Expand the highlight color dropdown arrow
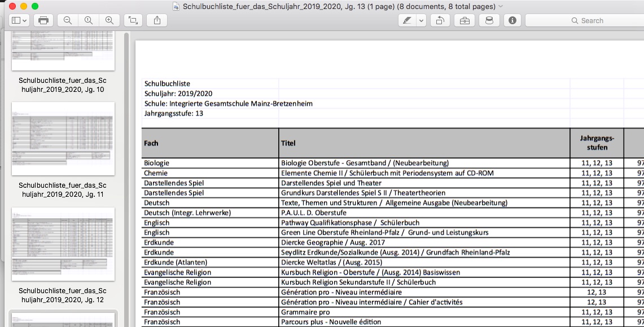644x327 pixels. coord(421,20)
